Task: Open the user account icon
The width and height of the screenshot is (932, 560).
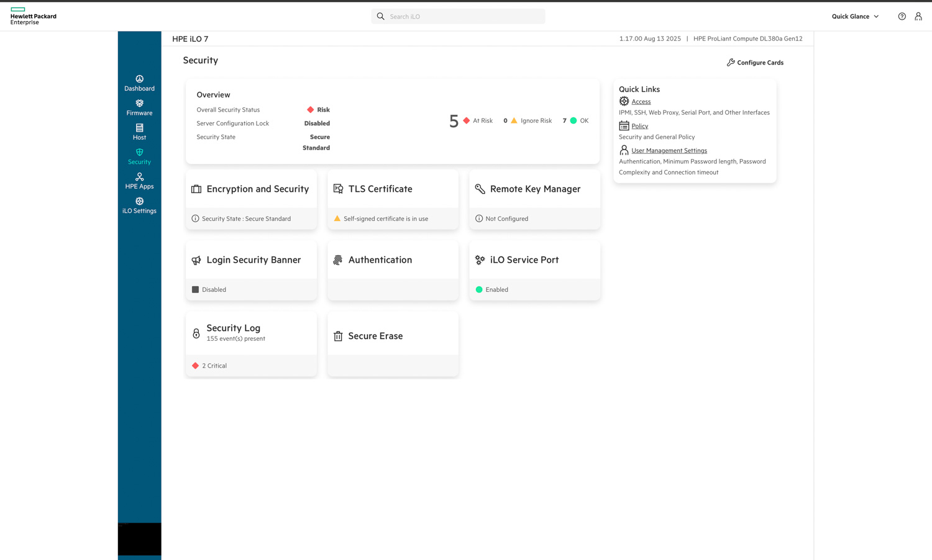Action: click(918, 17)
